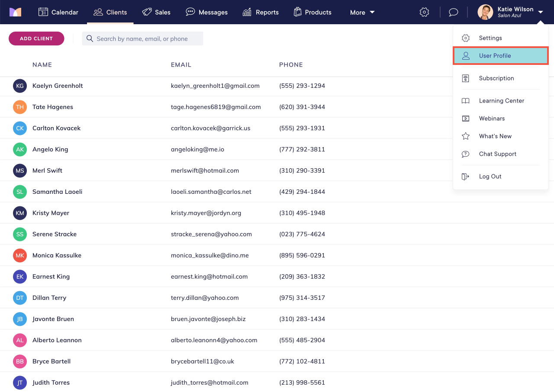Click the Reports bar chart icon

tap(246, 12)
